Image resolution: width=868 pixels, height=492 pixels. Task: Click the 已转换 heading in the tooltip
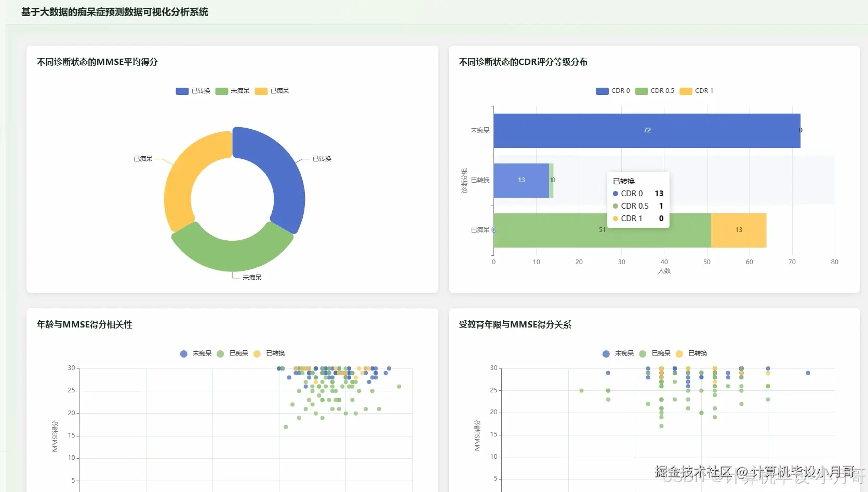(624, 181)
